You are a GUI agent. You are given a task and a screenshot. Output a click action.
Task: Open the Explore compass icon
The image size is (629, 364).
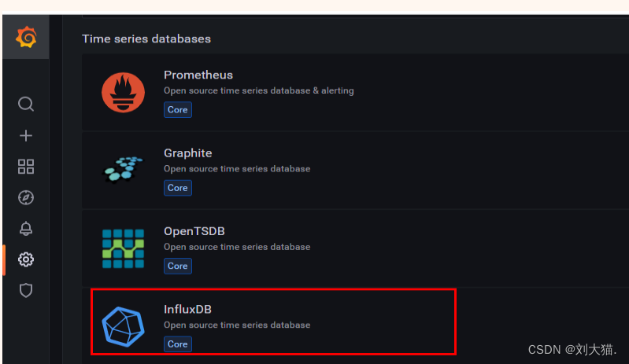(x=26, y=197)
